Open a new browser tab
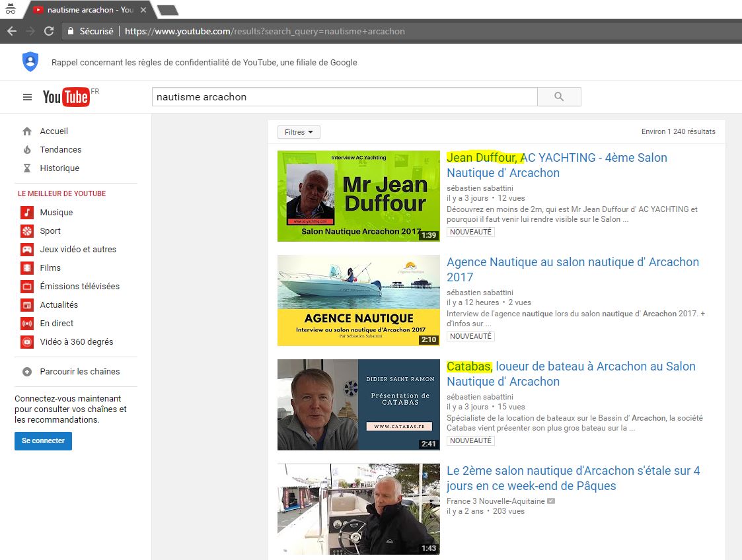Screen dimensions: 742x560 [x=168, y=10]
